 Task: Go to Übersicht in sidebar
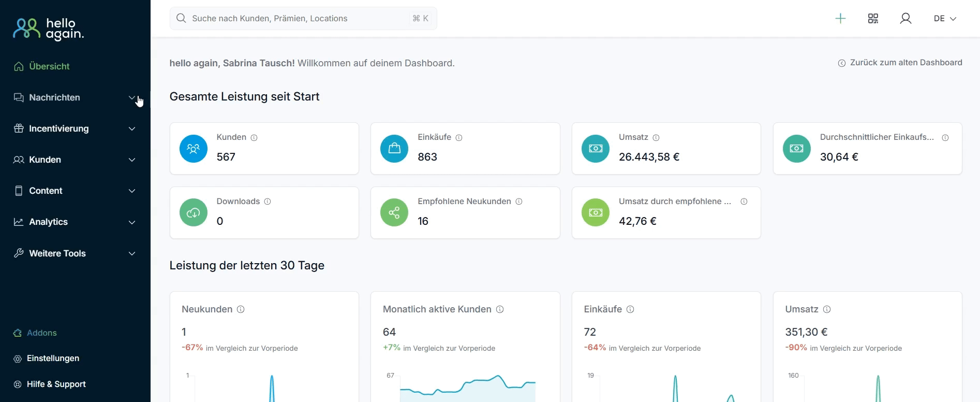tap(49, 66)
